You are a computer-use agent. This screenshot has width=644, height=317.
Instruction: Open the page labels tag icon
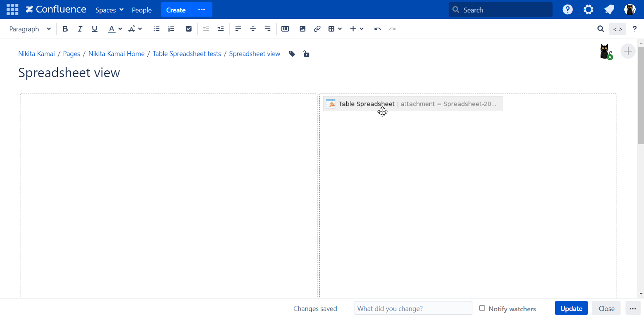pos(292,54)
